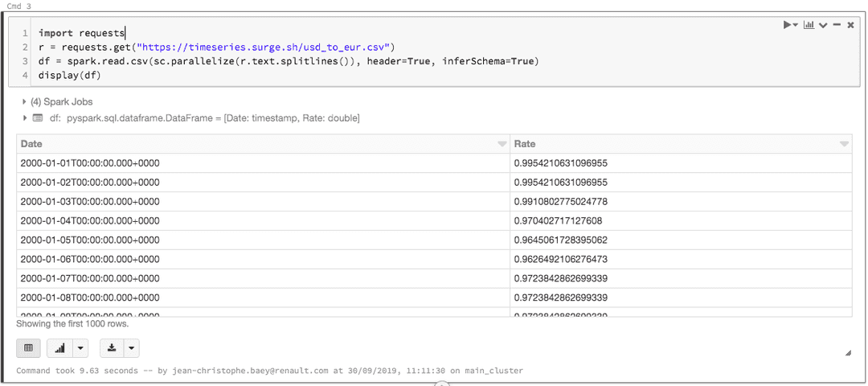
Task: Switch results to table view
Action: [x=28, y=348]
